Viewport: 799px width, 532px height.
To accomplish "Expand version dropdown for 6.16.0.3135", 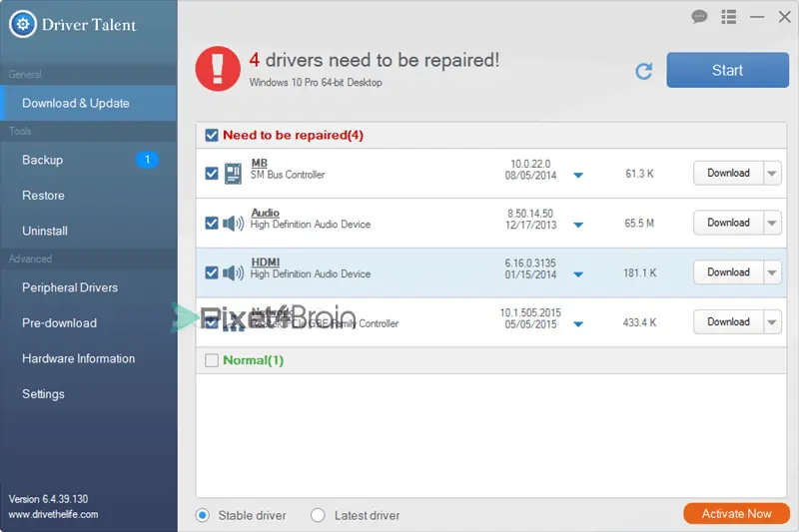I will coord(578,274).
